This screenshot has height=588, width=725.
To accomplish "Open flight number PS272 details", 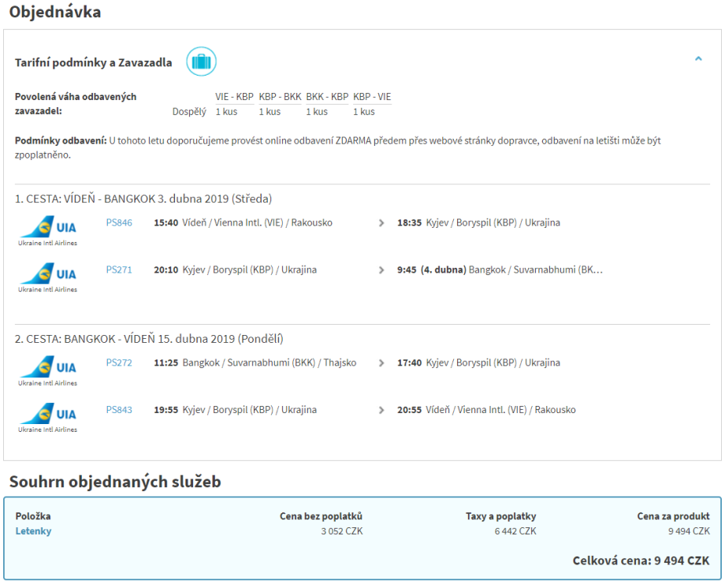I will pyautogui.click(x=119, y=363).
